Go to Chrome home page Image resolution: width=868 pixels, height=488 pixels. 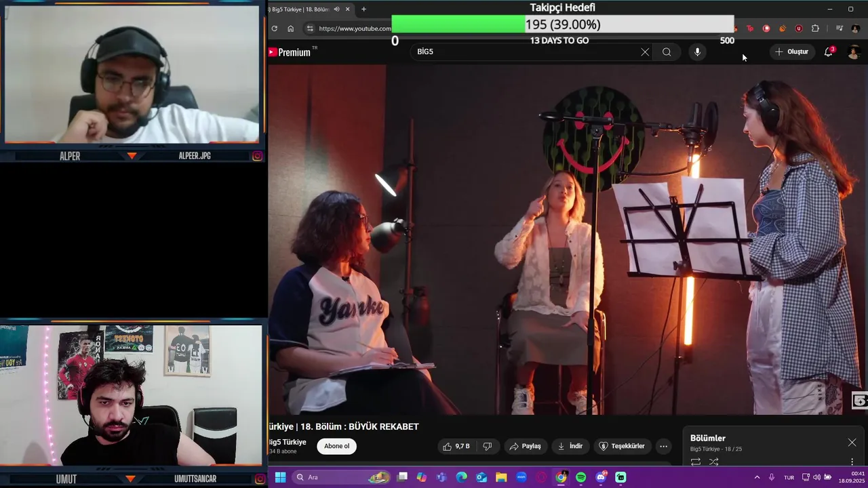290,28
